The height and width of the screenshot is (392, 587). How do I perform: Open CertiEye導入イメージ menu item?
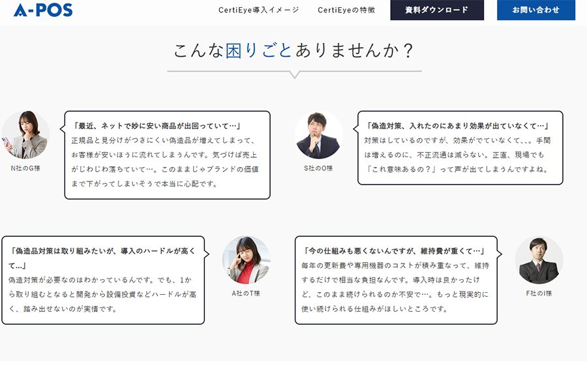259,10
